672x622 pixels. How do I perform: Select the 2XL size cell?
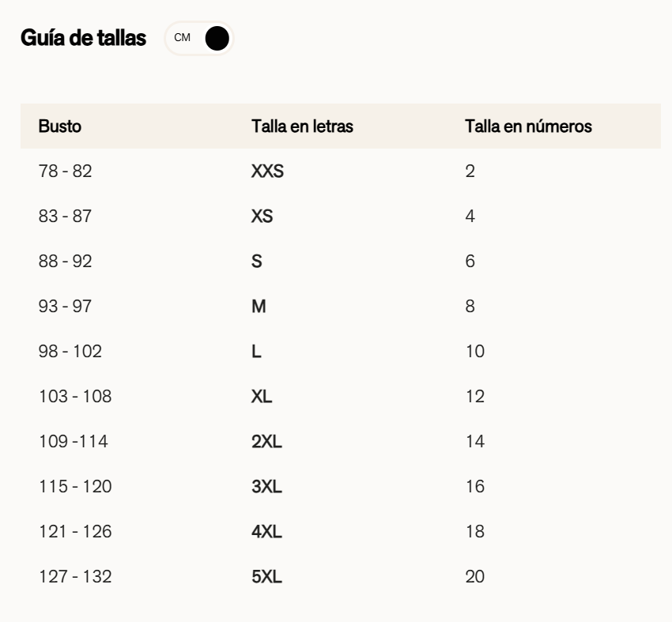tap(266, 442)
